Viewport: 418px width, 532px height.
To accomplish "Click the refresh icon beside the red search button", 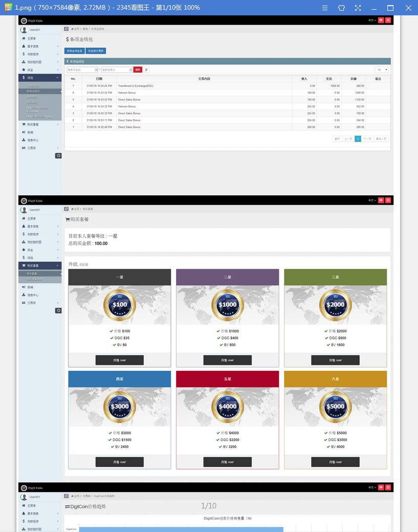I will [146, 70].
